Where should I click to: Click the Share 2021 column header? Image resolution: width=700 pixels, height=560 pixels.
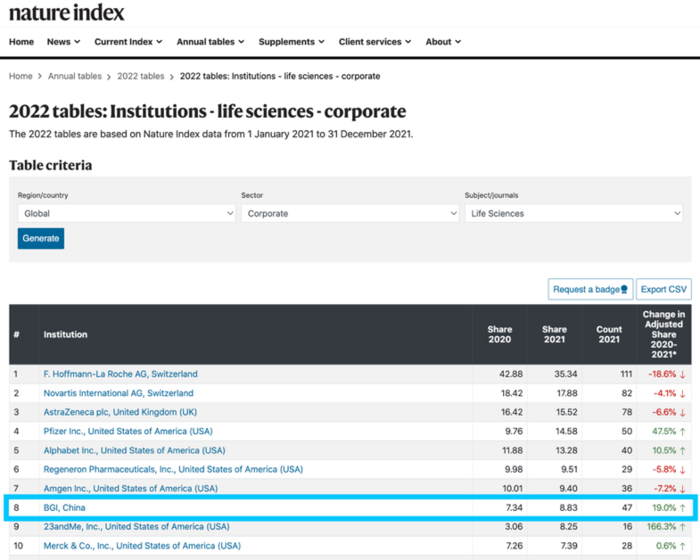(554, 334)
